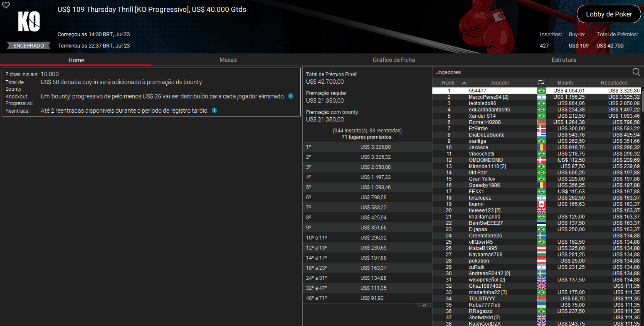The width and height of the screenshot is (644, 326).
Task: Select player TOLSTIYYY row
Action: tap(536, 299)
